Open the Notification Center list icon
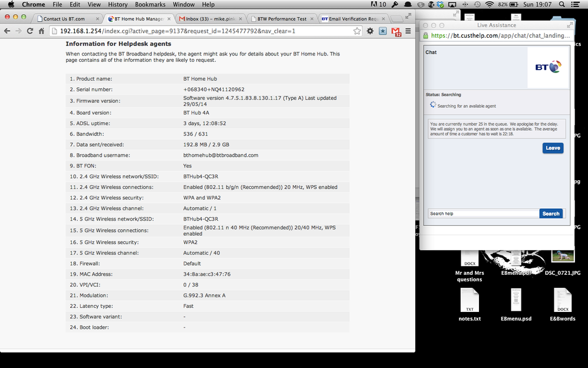Viewport: 588px width, 368px height. 575,4
